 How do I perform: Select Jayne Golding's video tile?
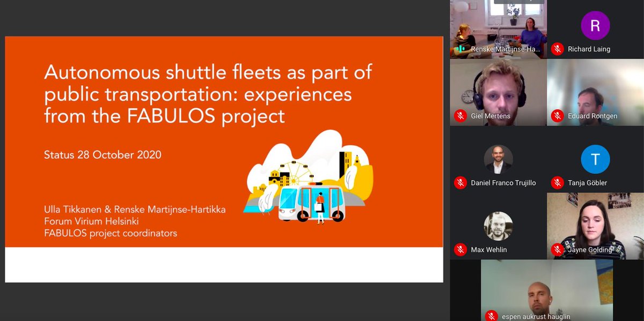tap(595, 226)
